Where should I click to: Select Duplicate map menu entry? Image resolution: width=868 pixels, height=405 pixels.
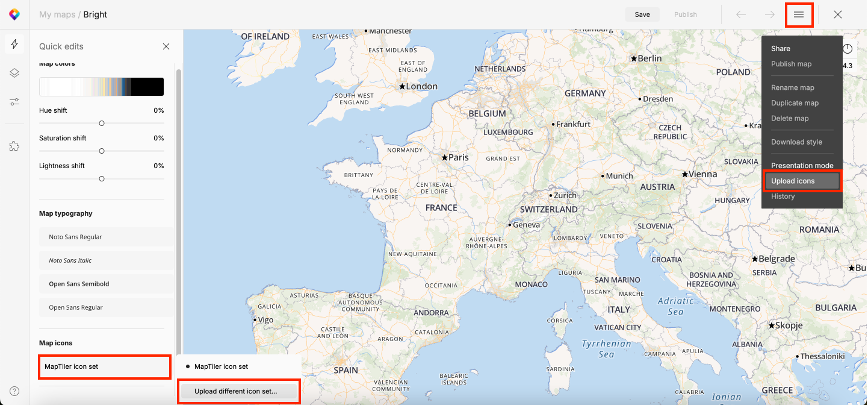[795, 103]
